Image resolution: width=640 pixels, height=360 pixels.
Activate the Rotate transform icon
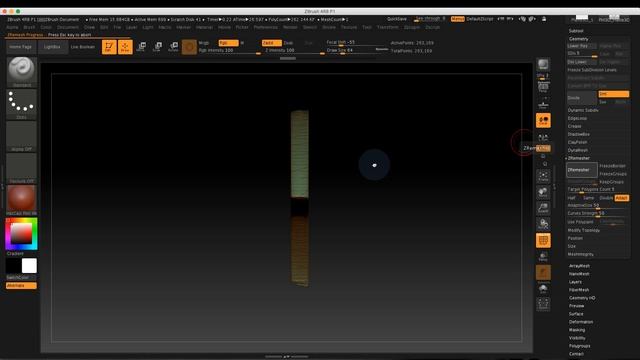pyautogui.click(x=173, y=47)
